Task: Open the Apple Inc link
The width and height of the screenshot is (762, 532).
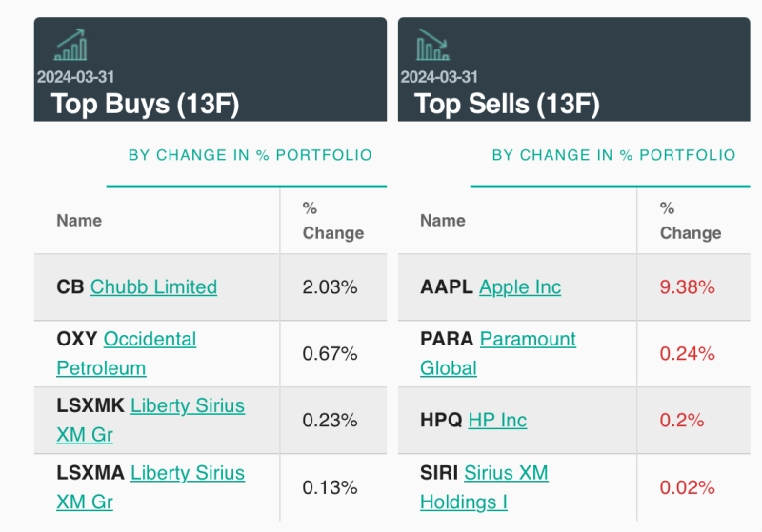Action: pos(520,286)
